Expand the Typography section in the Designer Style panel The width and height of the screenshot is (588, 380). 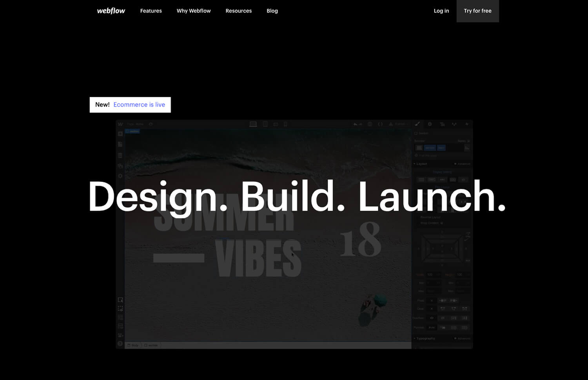pos(425,338)
